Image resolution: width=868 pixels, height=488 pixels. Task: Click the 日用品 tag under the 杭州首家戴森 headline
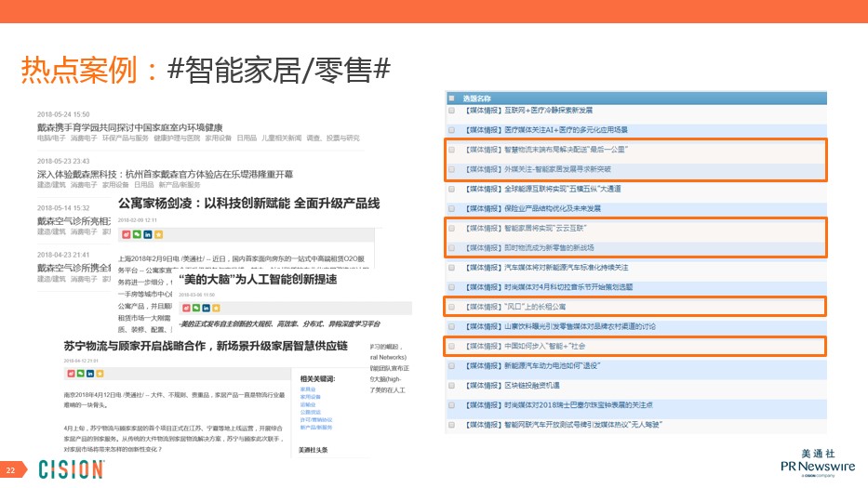pos(144,185)
